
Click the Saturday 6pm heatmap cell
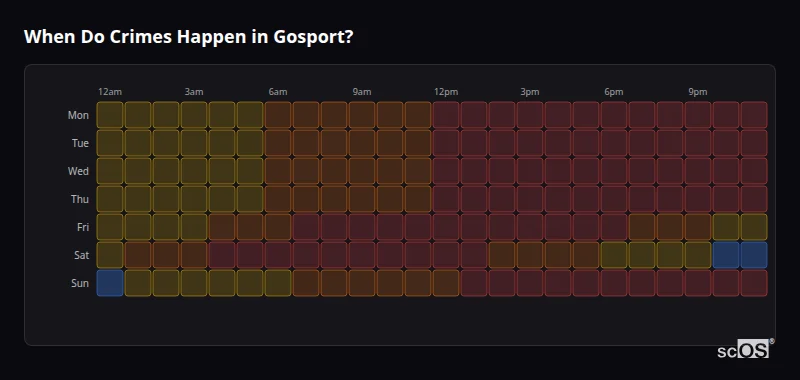614,255
